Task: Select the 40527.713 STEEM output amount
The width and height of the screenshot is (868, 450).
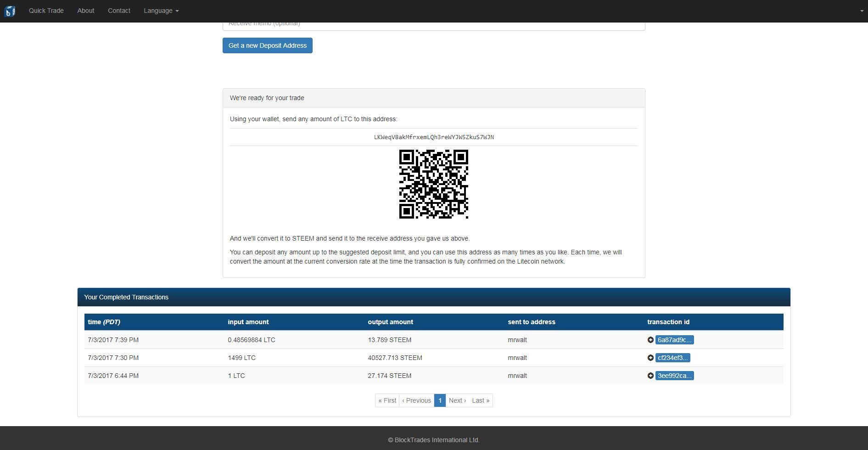Action: coord(395,358)
